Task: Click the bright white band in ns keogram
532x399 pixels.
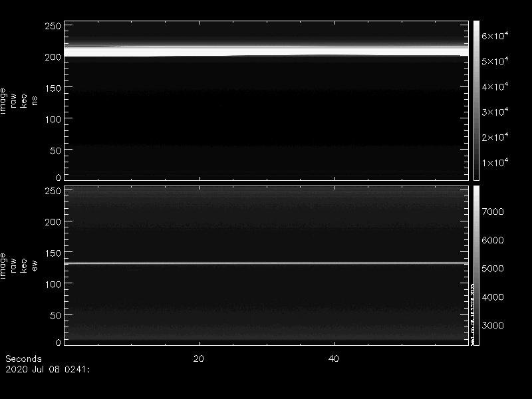Action: pos(266,51)
